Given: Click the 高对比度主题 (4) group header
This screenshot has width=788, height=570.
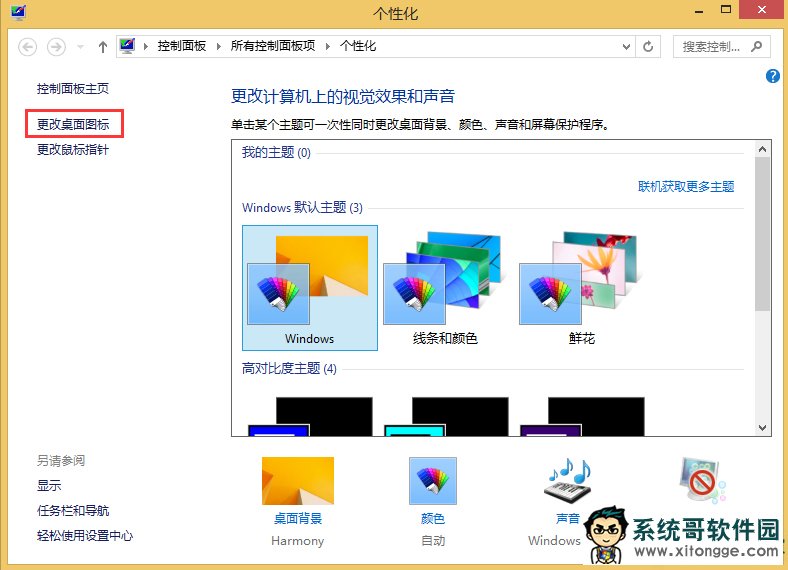Looking at the screenshot, I should click(x=289, y=368).
